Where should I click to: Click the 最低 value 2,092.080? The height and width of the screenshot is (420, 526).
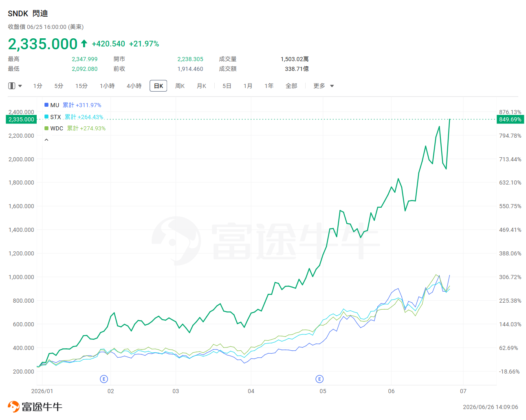(x=85, y=69)
